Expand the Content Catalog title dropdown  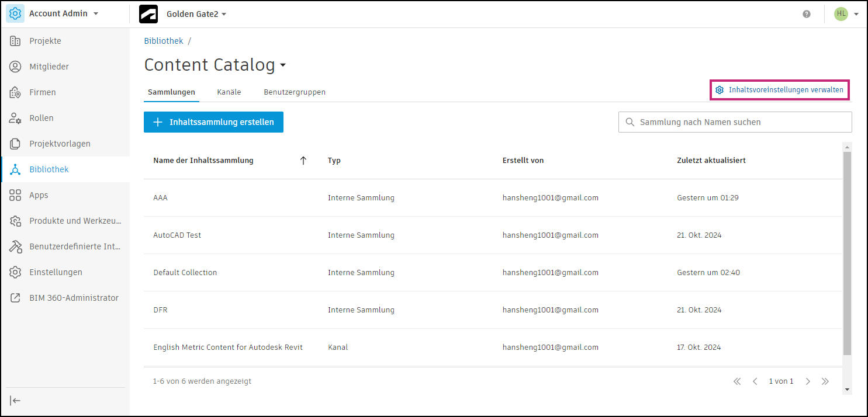click(283, 65)
